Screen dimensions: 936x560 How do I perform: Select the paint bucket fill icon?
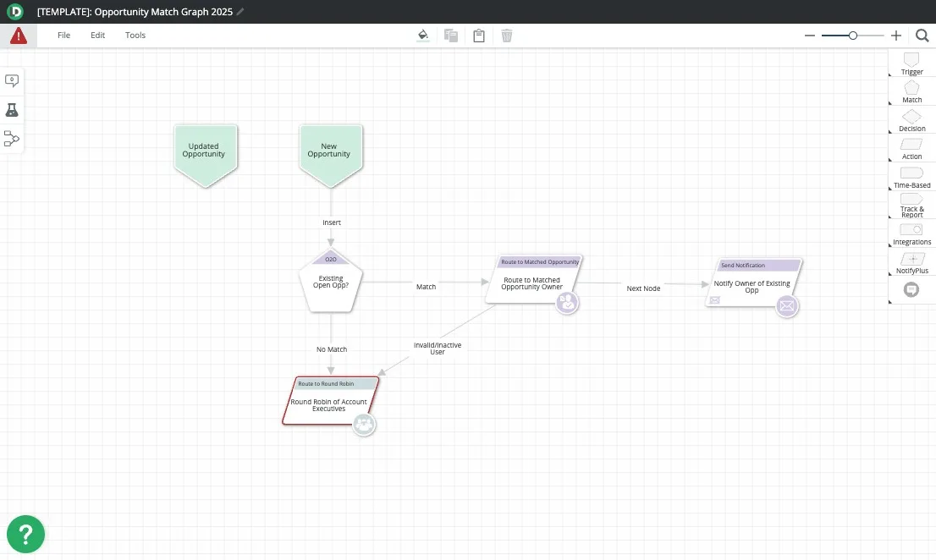pyautogui.click(x=423, y=36)
